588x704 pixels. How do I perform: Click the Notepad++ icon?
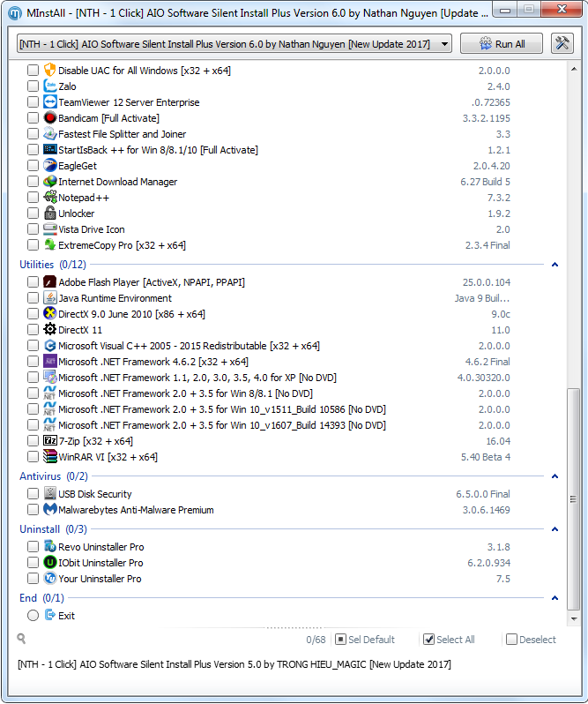[49, 197]
